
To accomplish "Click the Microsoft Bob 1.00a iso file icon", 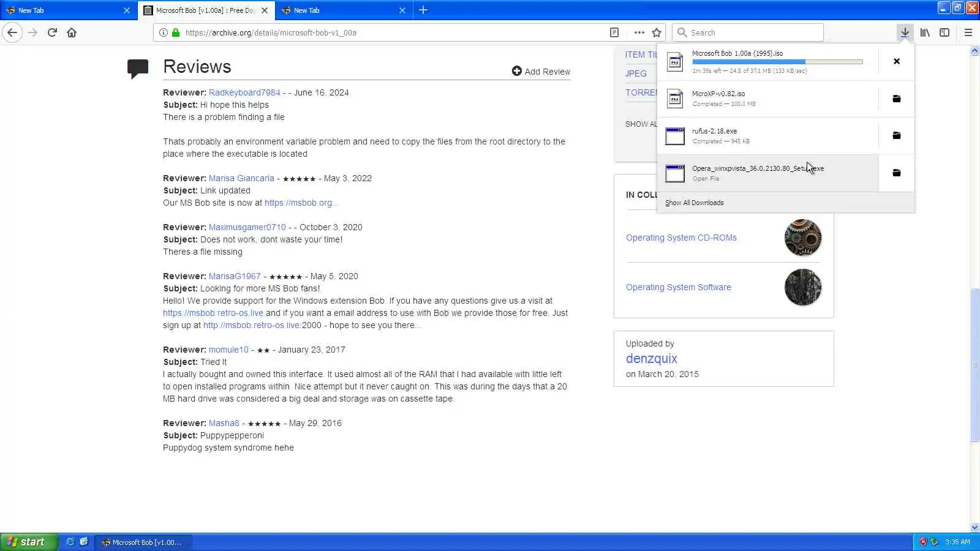I will [675, 61].
